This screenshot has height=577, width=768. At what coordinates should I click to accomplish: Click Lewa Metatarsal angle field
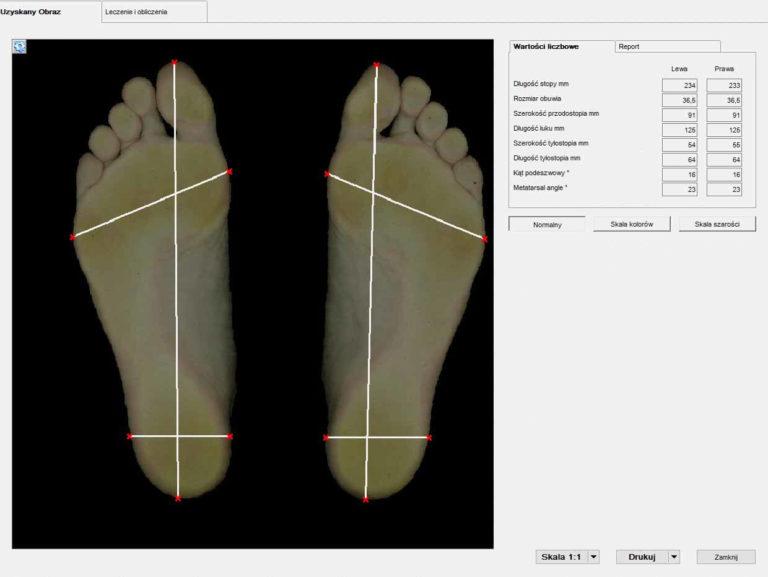coord(679,190)
